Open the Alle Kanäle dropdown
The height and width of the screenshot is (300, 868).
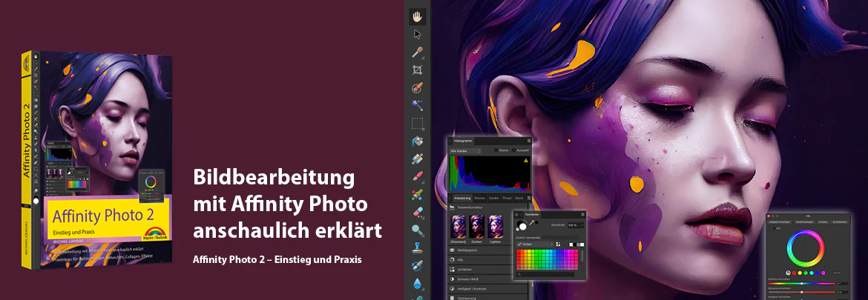click(x=466, y=151)
